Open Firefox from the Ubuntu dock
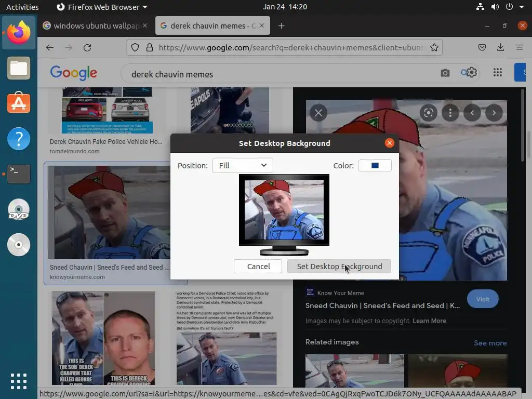The image size is (532, 399). pos(19,33)
